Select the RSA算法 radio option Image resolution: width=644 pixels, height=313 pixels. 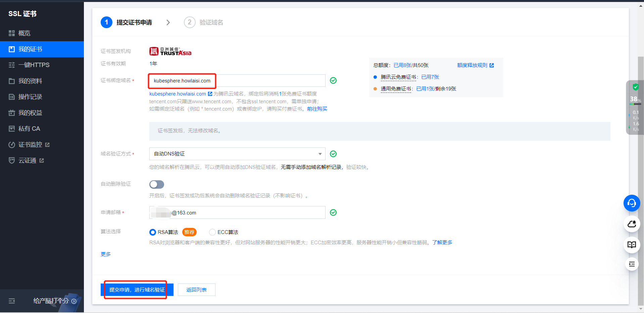153,232
